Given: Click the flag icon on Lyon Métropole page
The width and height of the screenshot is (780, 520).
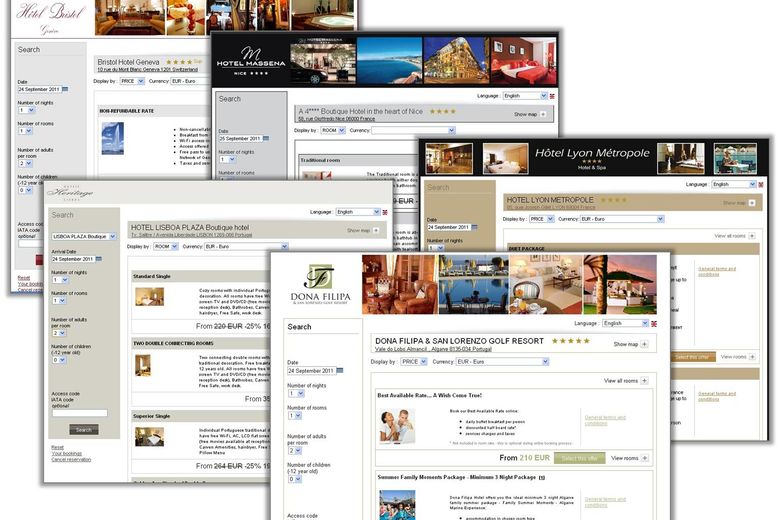Looking at the screenshot, I should 761,185.
